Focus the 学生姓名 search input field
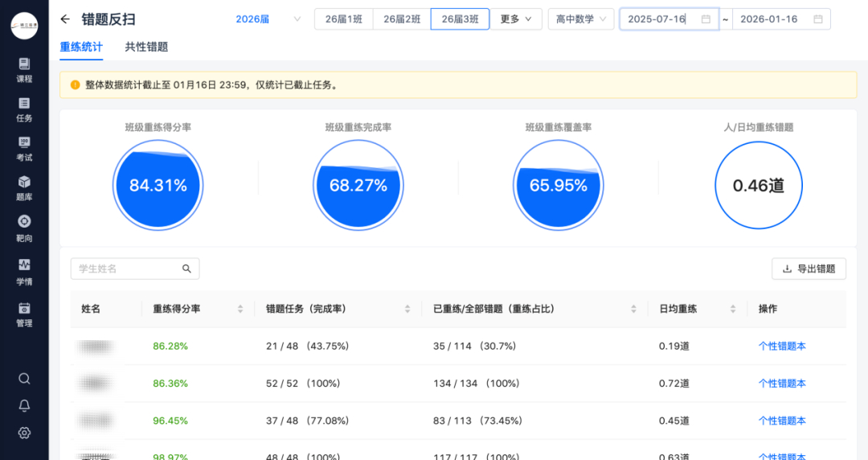This screenshot has height=460, width=868. (135, 269)
